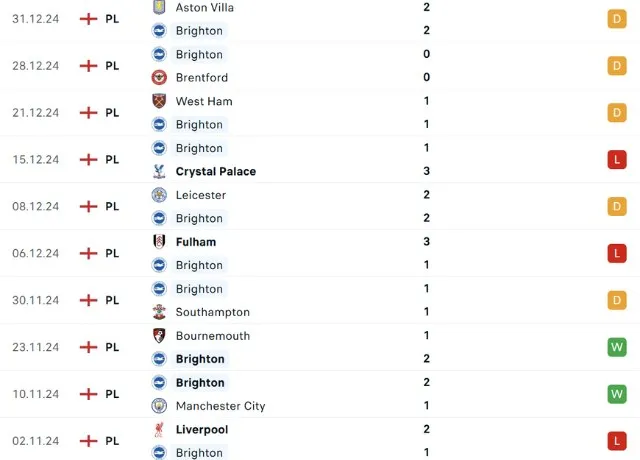Click the Brentford club crest
The height and width of the screenshot is (460, 640).
tap(159, 77)
